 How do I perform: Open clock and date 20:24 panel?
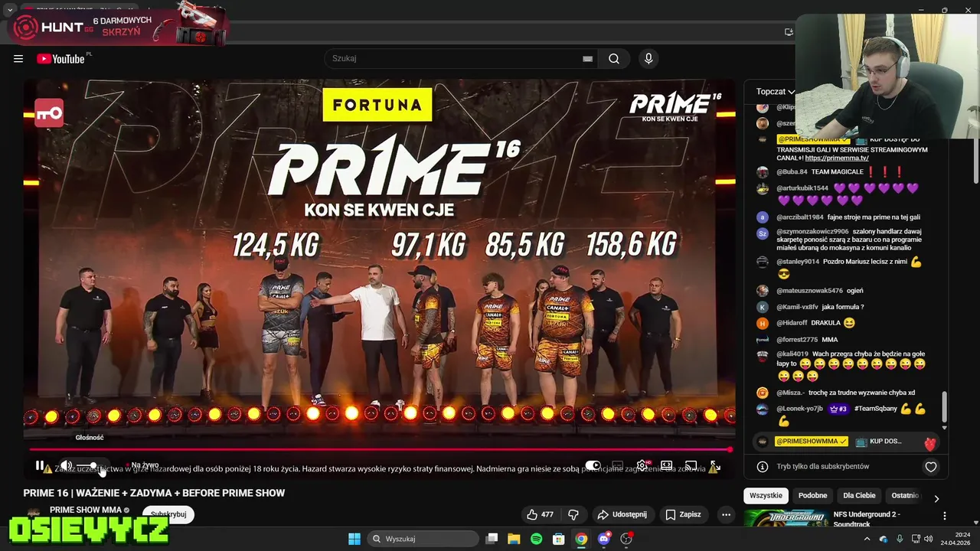[956, 540]
